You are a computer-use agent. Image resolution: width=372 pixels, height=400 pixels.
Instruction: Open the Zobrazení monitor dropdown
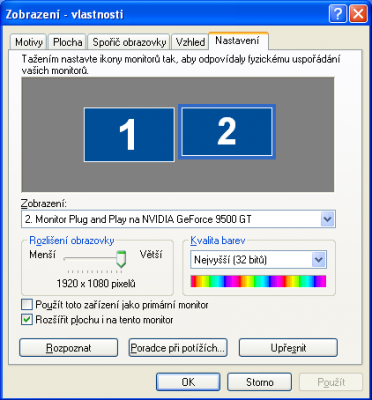click(178, 219)
